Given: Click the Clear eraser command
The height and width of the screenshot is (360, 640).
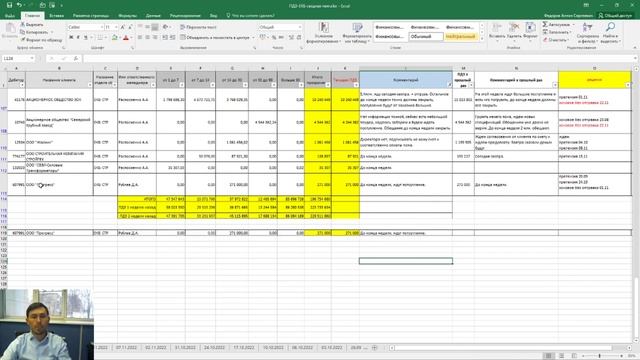Looking at the screenshot, I should click(556, 40).
